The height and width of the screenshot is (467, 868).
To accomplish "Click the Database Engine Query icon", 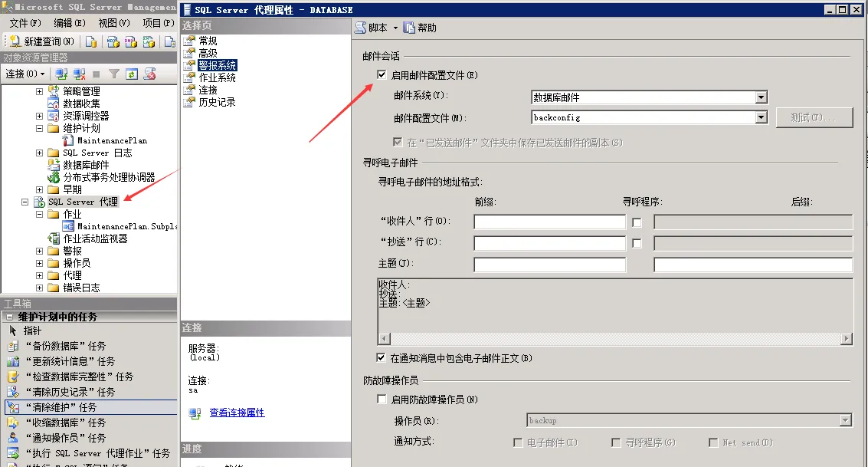I will [91, 41].
